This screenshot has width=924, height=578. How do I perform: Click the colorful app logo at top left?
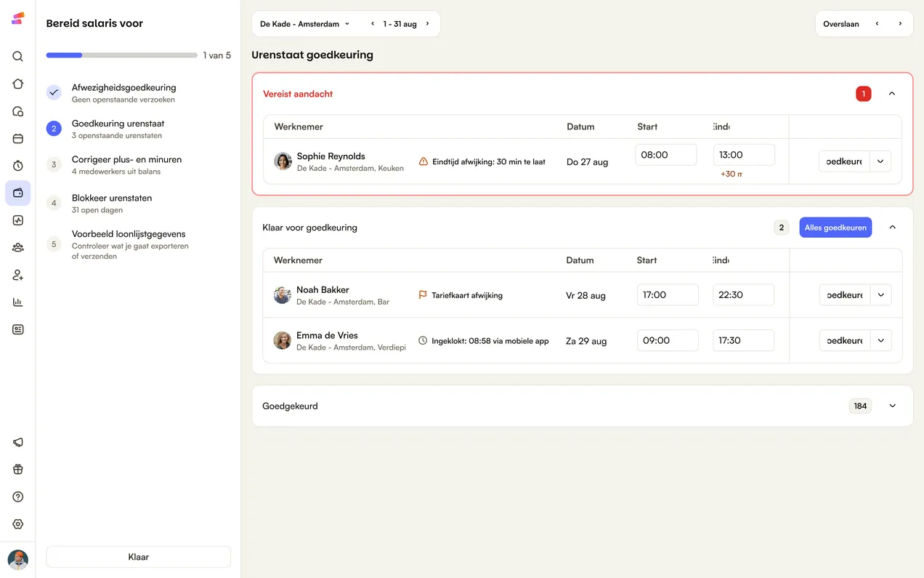click(18, 18)
